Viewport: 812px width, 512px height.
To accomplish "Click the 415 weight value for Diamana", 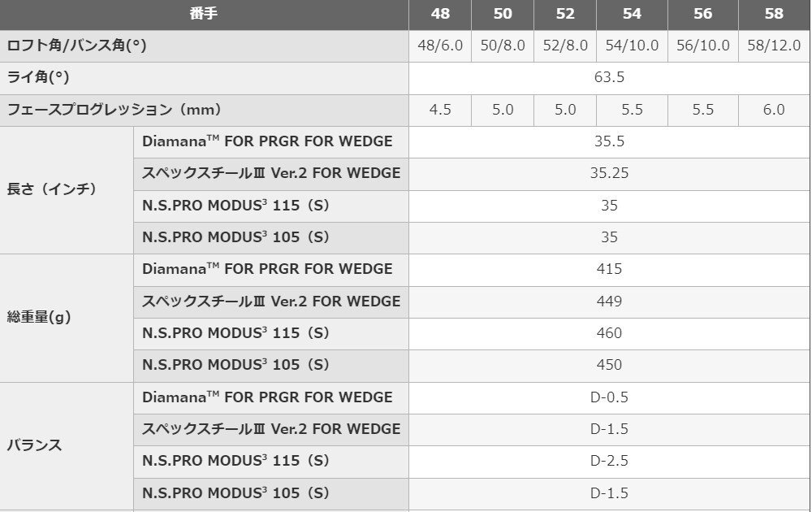I will (609, 270).
